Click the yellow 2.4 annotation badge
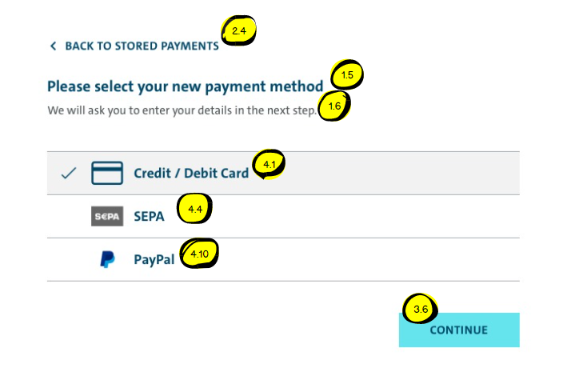The width and height of the screenshot is (567, 392). click(239, 32)
